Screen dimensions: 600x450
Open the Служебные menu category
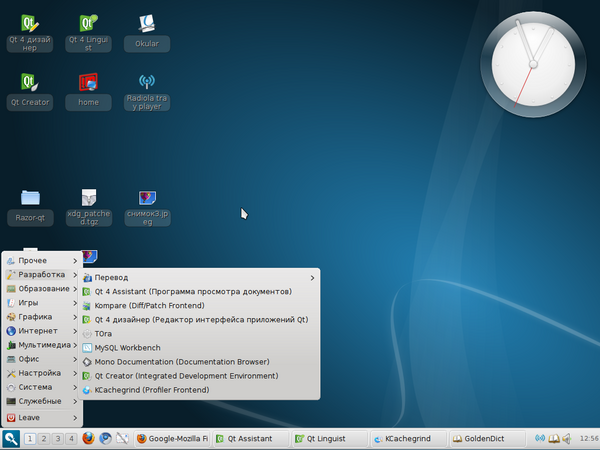[42, 401]
